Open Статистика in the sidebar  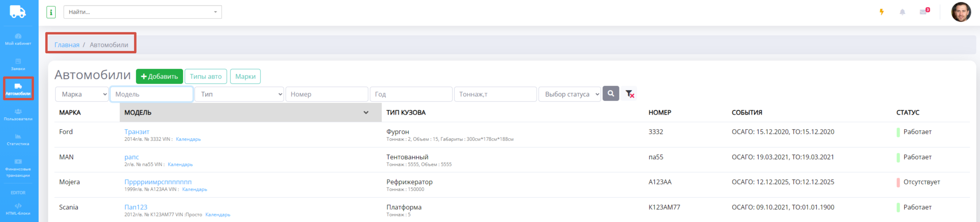[x=18, y=139]
